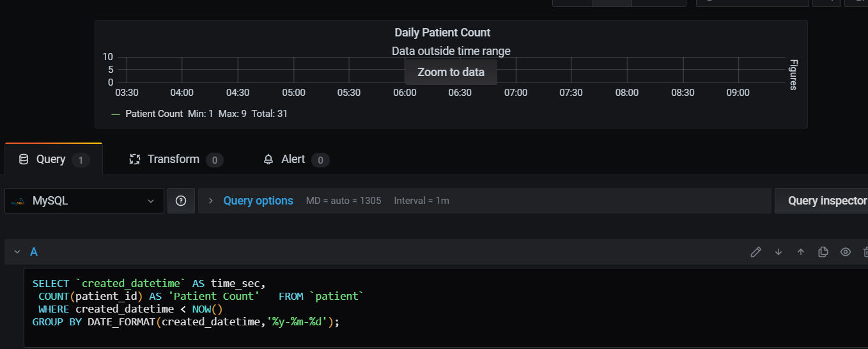
Task: Click the bell icon on the Alert tab
Action: (268, 159)
